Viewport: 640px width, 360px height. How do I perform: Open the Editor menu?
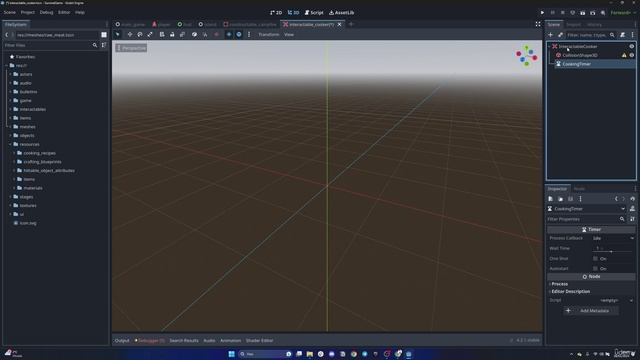coord(64,13)
